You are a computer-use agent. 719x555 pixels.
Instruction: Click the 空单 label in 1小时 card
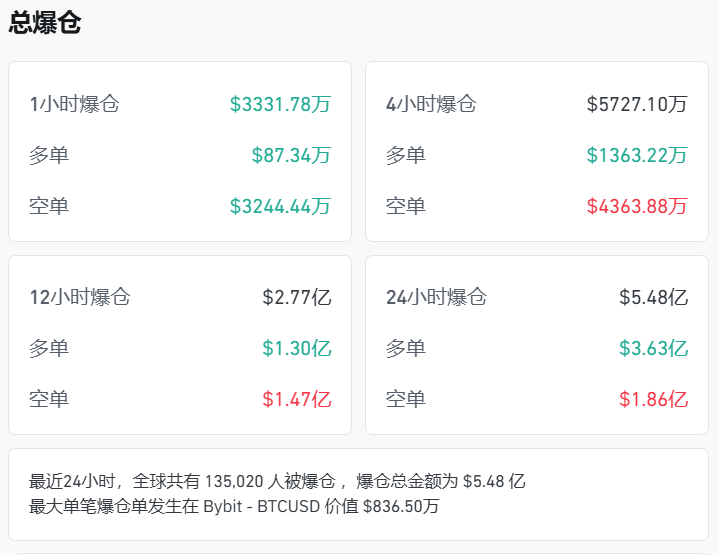pyautogui.click(x=49, y=206)
